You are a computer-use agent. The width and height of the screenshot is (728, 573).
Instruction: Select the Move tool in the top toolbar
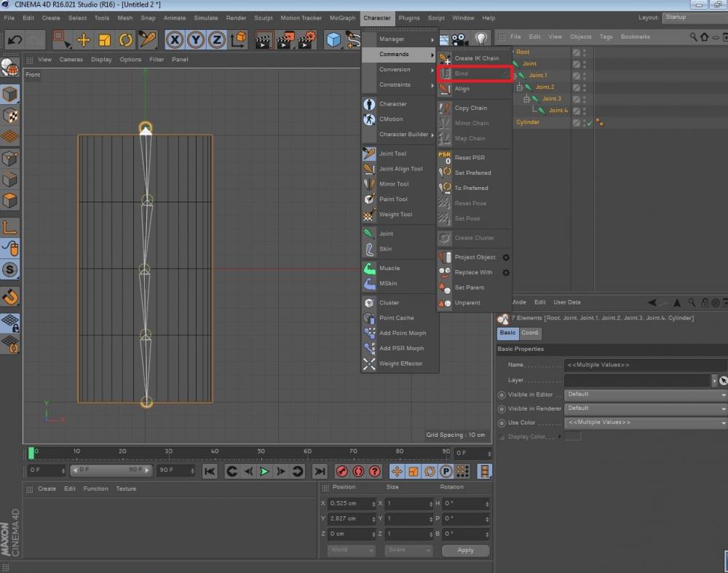(83, 40)
